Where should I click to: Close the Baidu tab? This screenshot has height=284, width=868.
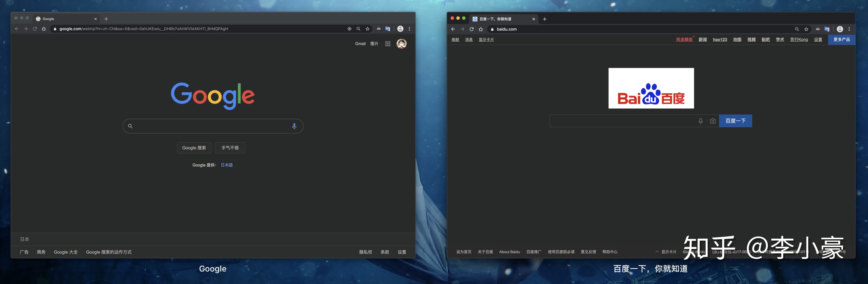pyautogui.click(x=534, y=19)
